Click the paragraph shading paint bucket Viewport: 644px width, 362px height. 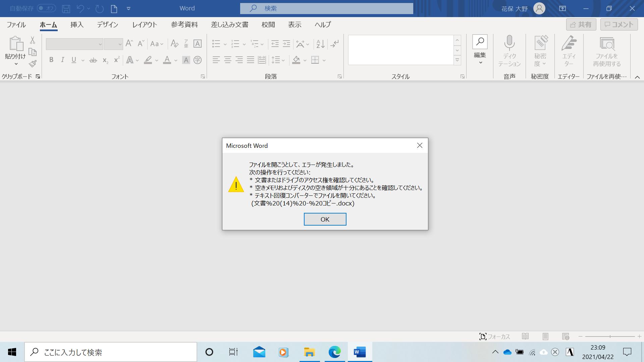point(296,60)
